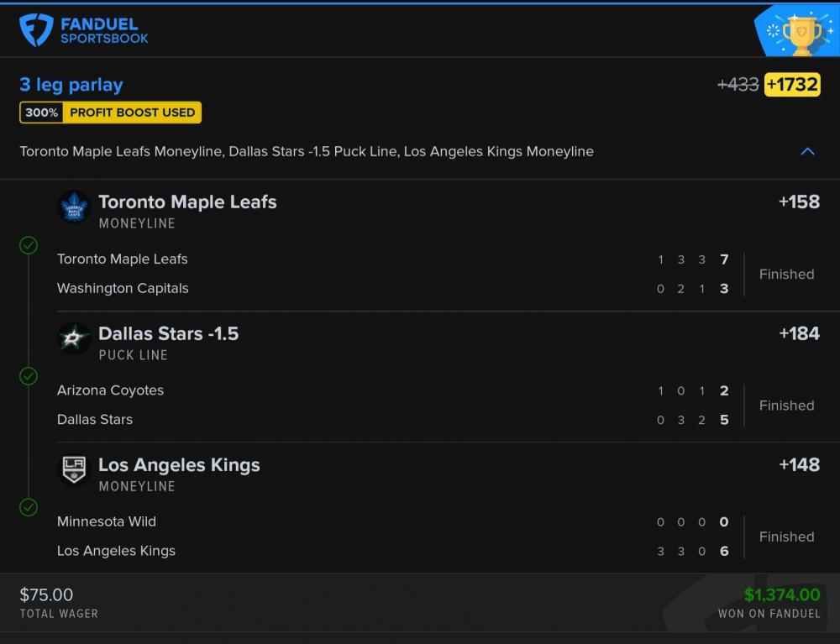Open the Los Angeles Kings Moneyline heading
This screenshot has width=840, height=644.
click(x=179, y=465)
